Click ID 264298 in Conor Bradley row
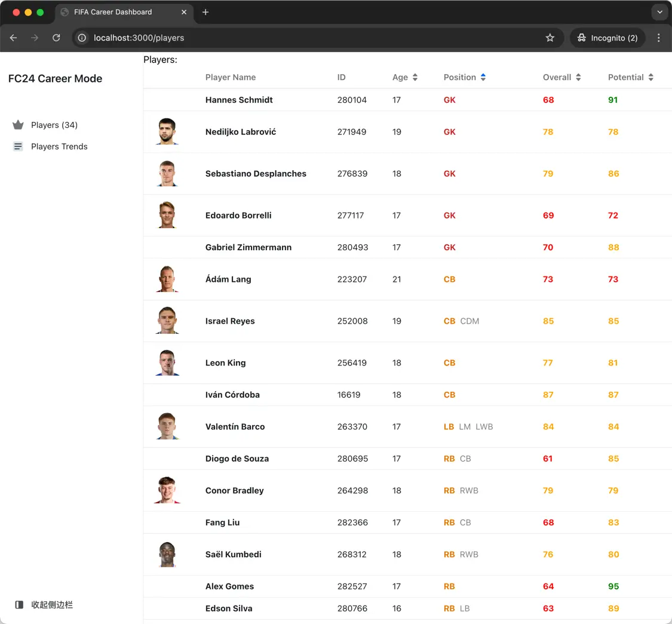This screenshot has height=624, width=672. click(x=352, y=490)
